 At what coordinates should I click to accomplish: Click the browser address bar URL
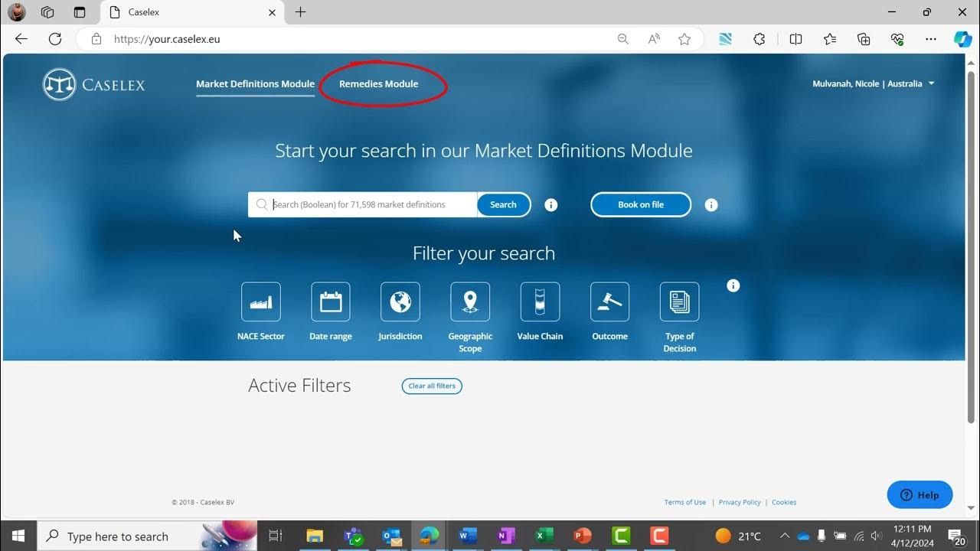pyautogui.click(x=167, y=39)
